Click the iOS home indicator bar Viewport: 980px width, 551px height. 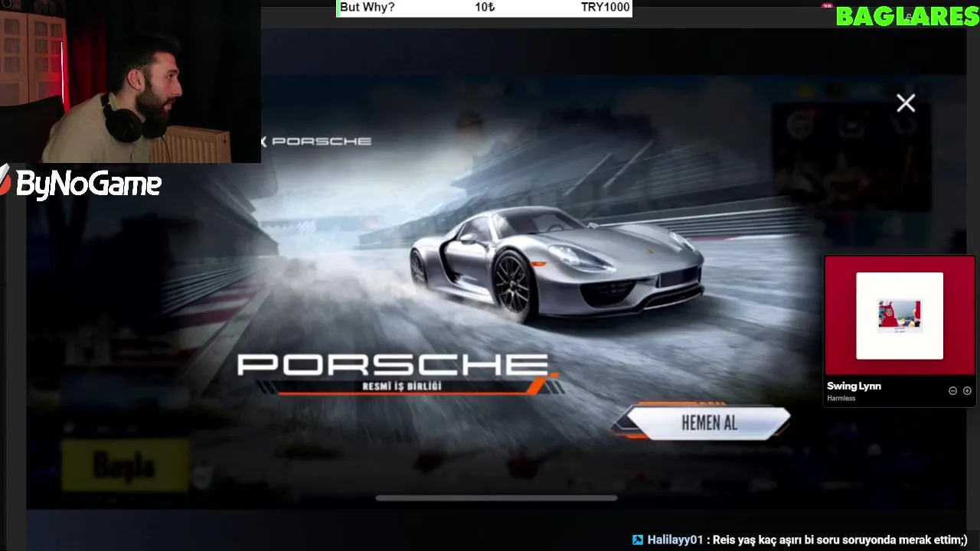(496, 498)
